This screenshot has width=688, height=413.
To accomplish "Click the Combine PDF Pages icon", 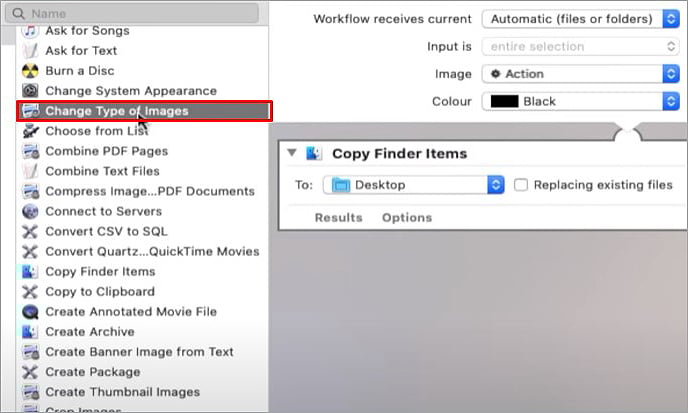I will click(30, 151).
